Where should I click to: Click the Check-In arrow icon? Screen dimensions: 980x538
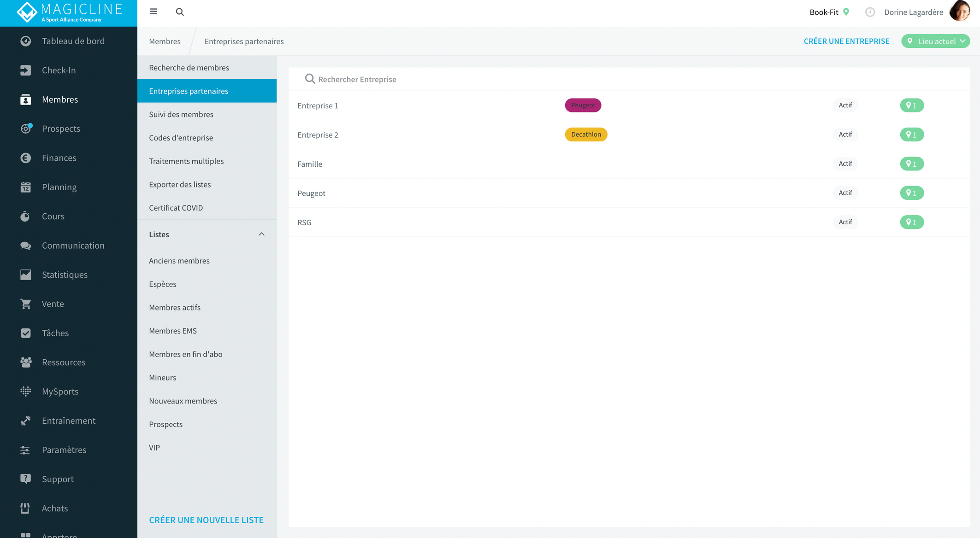tap(26, 70)
